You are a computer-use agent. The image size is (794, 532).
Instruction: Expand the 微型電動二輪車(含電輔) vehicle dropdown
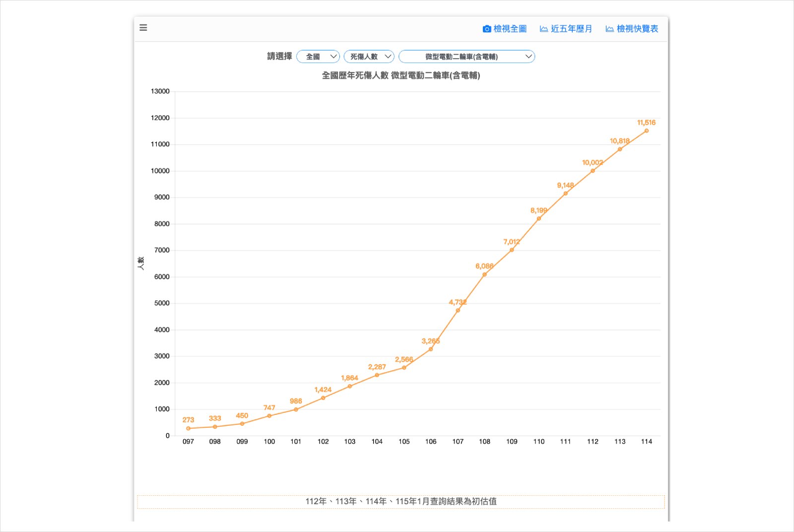click(x=467, y=57)
